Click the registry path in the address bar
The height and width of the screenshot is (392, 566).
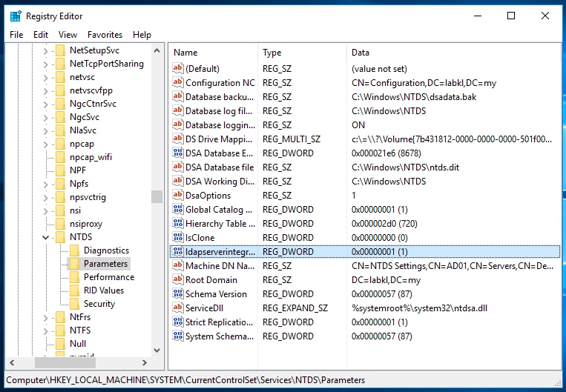point(185,380)
